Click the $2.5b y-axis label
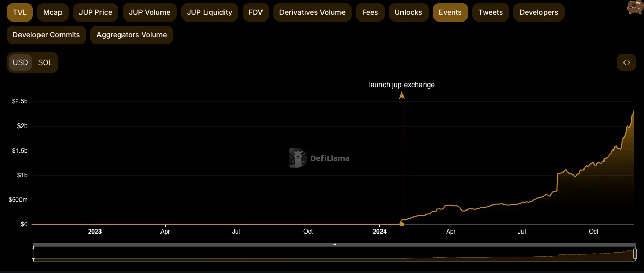This screenshot has width=644, height=273. click(19, 101)
